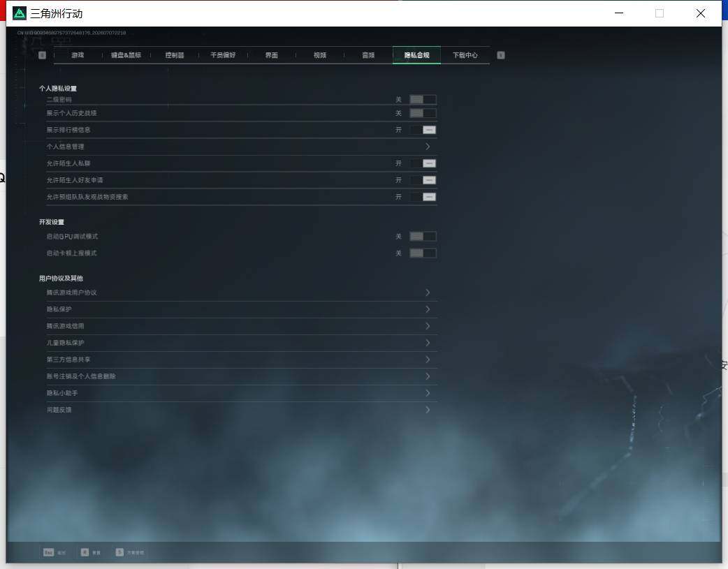The height and width of the screenshot is (569, 728).
Task: Click the 启动GPU调试模式 label text
Action: (x=72, y=236)
